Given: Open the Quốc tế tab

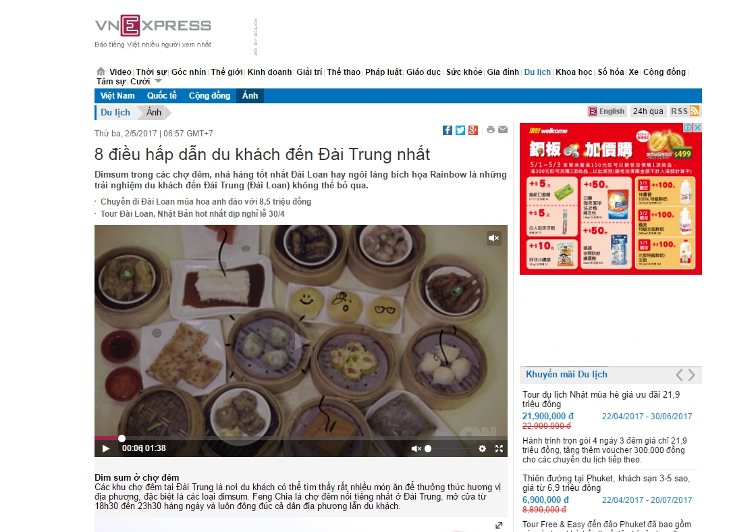Looking at the screenshot, I should [x=161, y=95].
